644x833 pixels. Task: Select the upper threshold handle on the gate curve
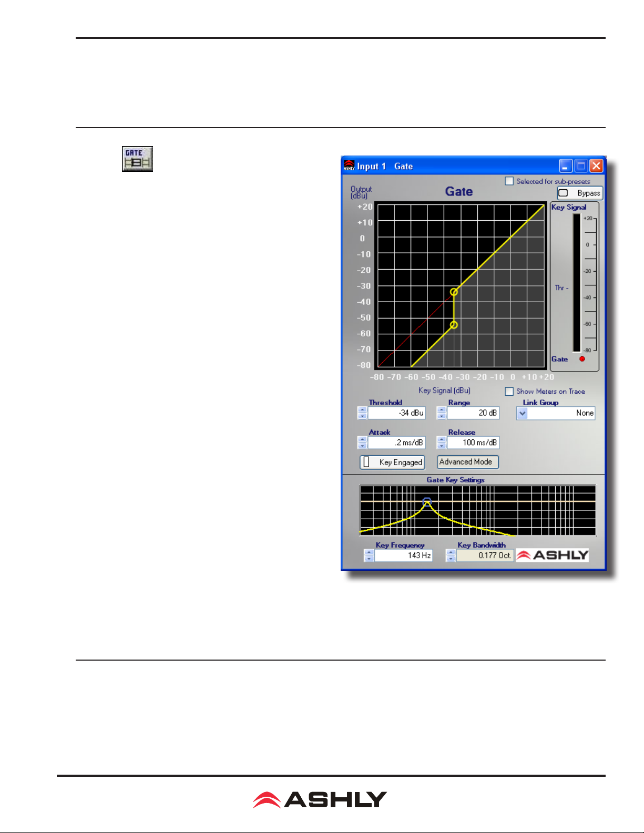(454, 292)
